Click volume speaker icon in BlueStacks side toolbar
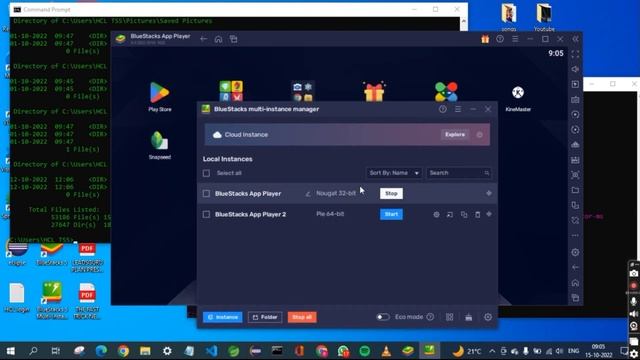Viewport: 640px width, 360px height. [x=576, y=69]
